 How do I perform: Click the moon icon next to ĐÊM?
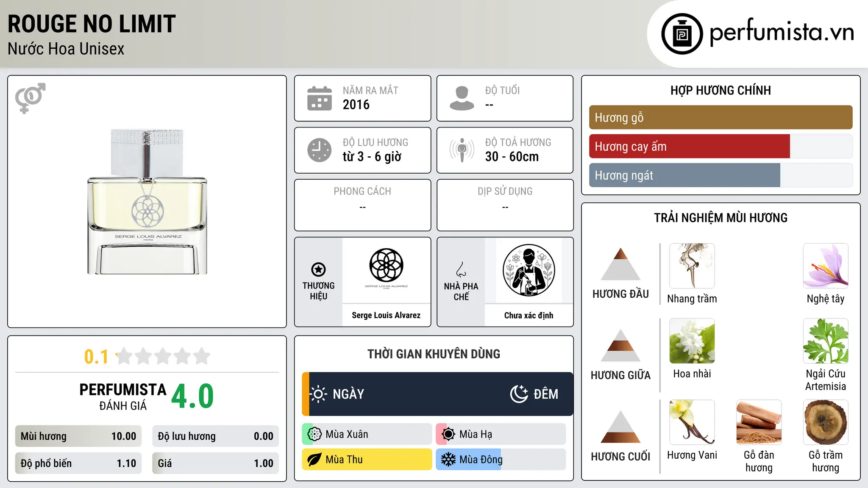pos(519,394)
